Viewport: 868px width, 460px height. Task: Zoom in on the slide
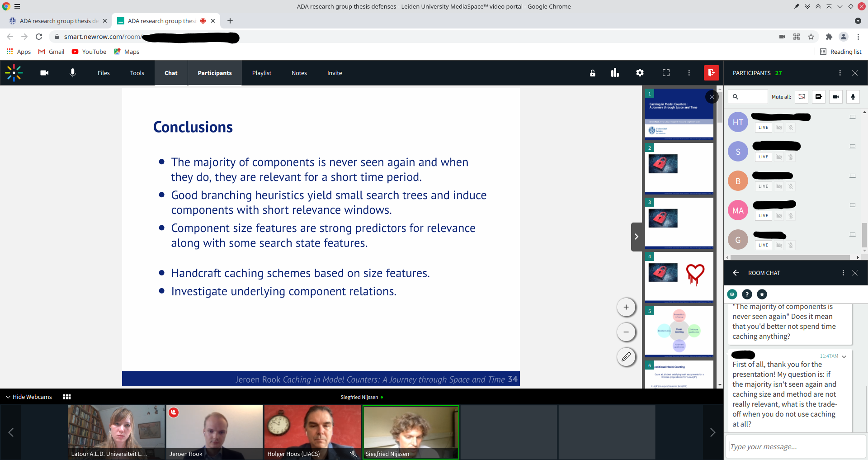pos(626,307)
